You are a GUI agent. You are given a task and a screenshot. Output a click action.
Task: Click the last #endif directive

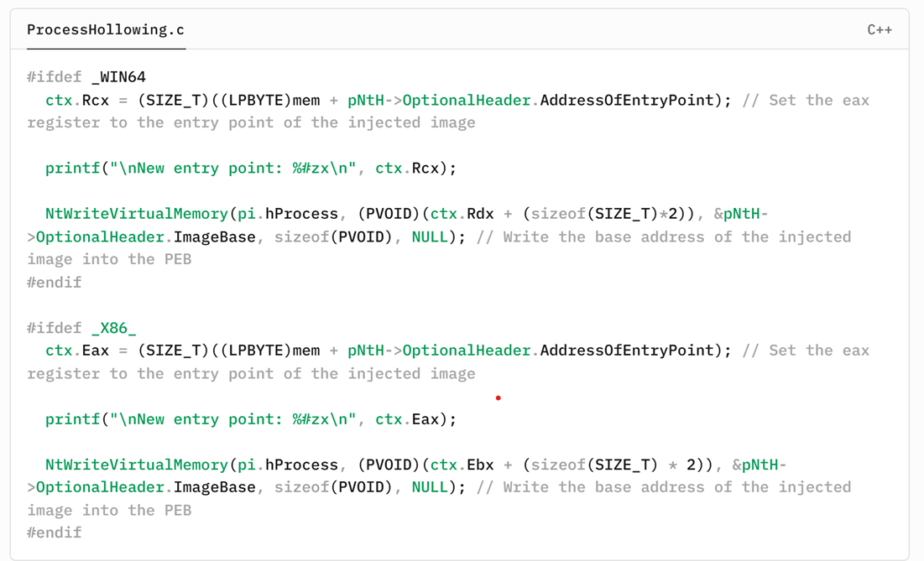click(55, 532)
